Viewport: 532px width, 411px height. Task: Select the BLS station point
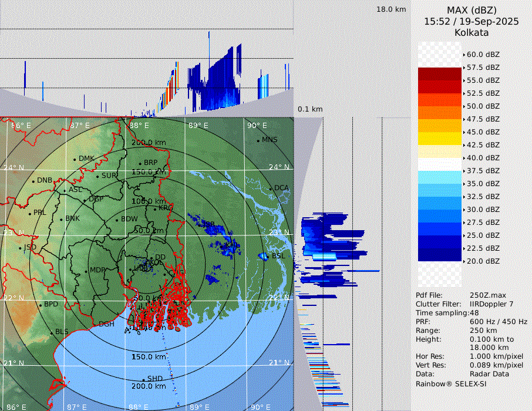click(52, 332)
